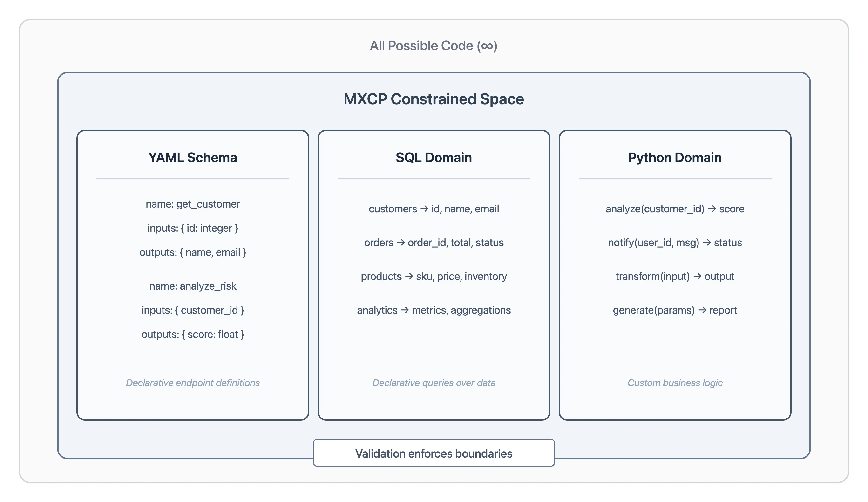
Task: Select 'outputs: { name, email }' line
Action: point(193,252)
